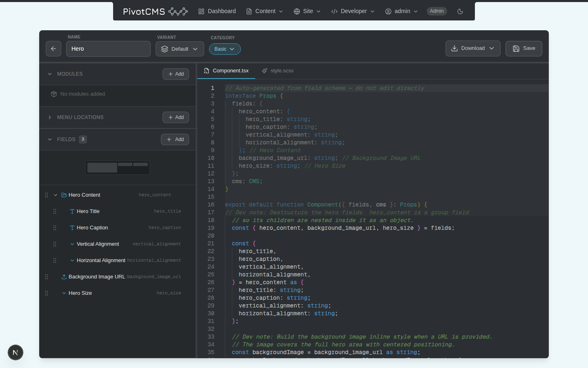
Task: Collapse the Hero Content group
Action: (56, 195)
